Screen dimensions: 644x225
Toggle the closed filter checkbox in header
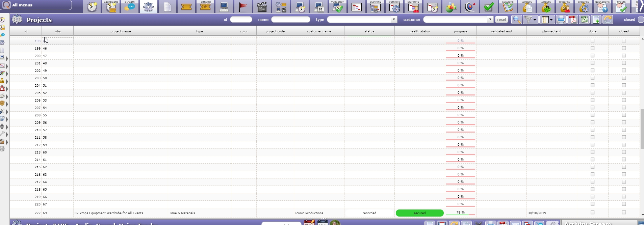point(641,20)
